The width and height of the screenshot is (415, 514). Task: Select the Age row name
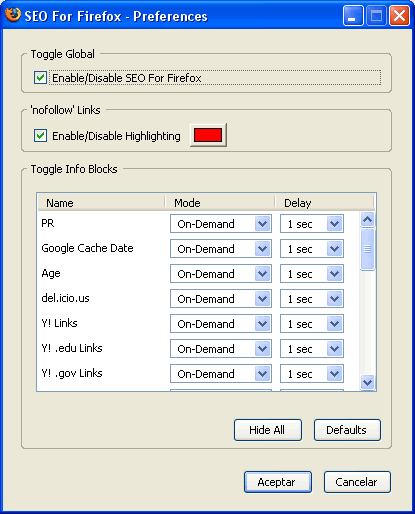tap(51, 274)
